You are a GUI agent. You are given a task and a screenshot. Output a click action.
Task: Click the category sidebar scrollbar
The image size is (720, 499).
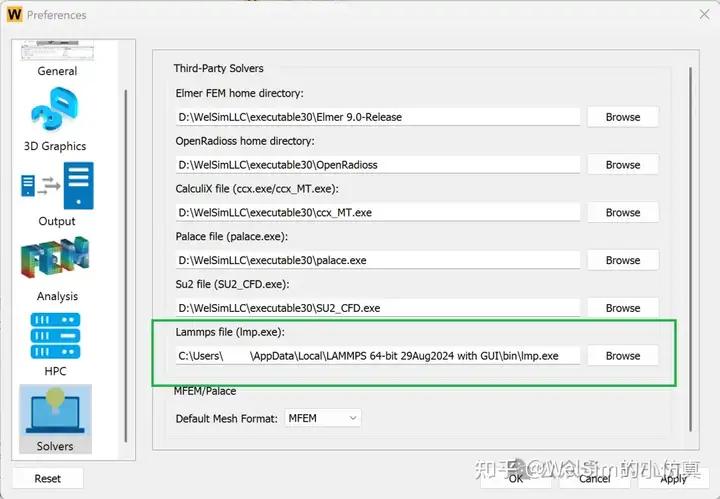126,266
